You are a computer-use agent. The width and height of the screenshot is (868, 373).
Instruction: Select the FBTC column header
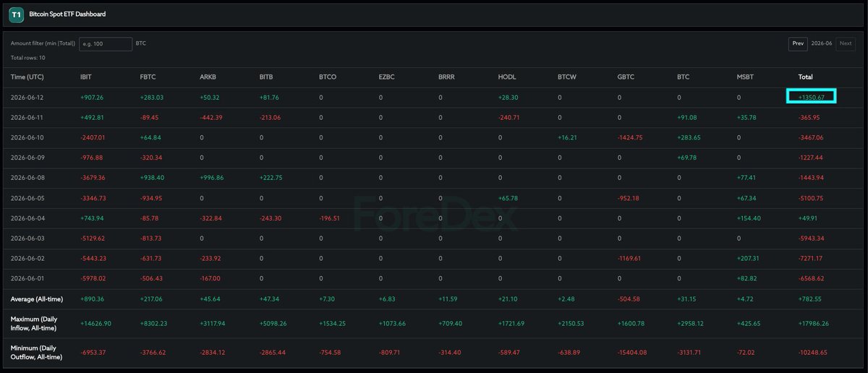click(148, 77)
